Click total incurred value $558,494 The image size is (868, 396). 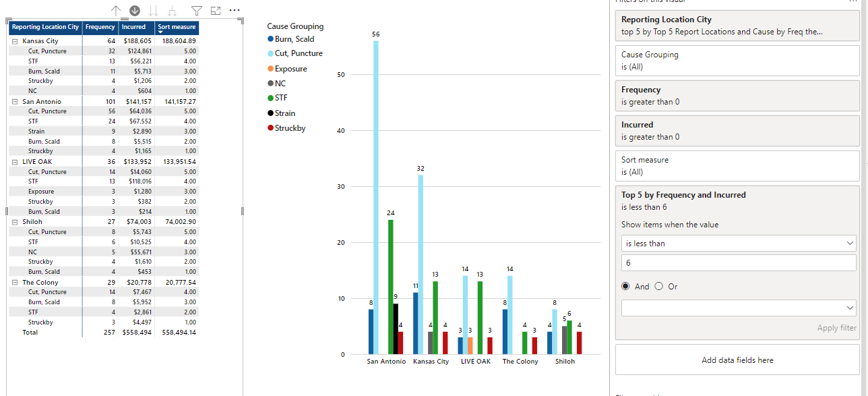[x=137, y=333]
